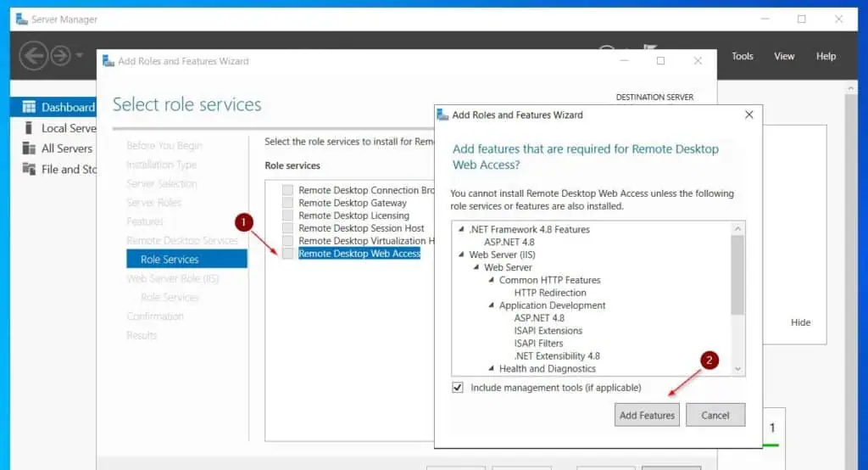The width and height of the screenshot is (868, 470).
Task: Select the Dashboard icon in sidebar
Action: click(x=29, y=107)
